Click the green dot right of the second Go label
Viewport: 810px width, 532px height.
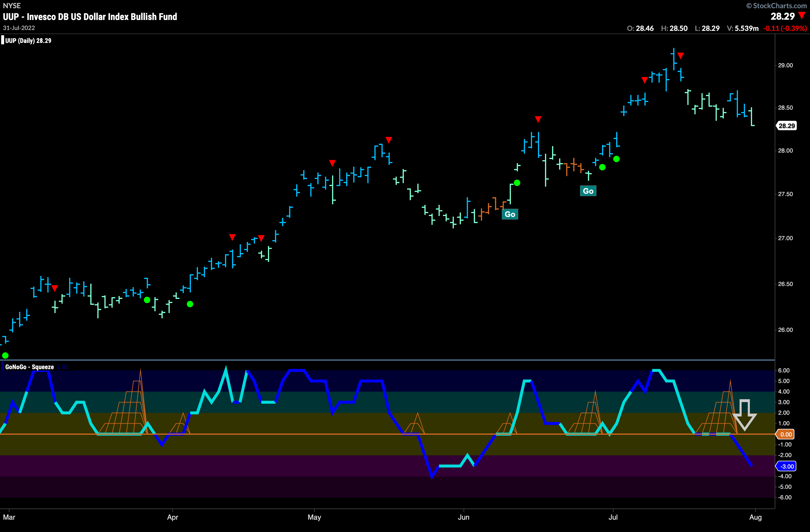coord(602,167)
